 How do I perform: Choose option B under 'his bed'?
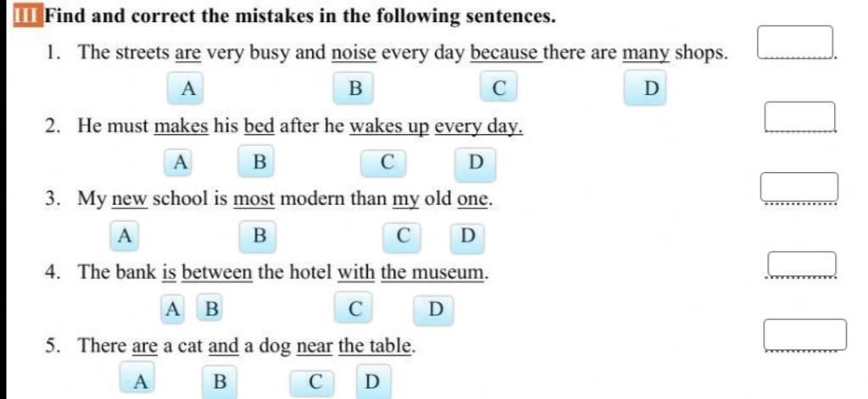(259, 160)
